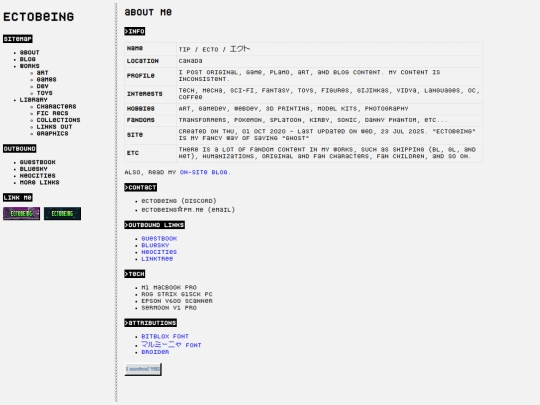Image resolution: width=540 pixels, height=405 pixels.
Task: Click the >Attributions section heading
Action: point(150,323)
